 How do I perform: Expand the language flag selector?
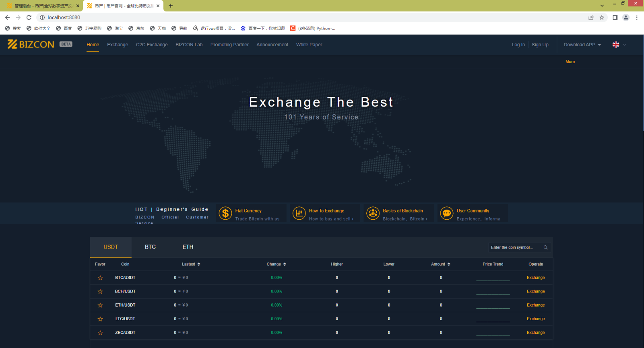619,45
